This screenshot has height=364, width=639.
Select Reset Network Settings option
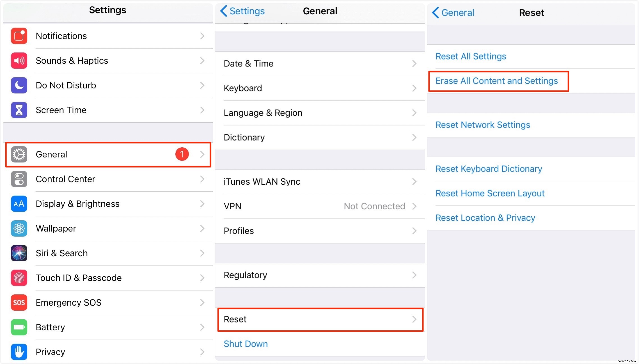pos(483,125)
